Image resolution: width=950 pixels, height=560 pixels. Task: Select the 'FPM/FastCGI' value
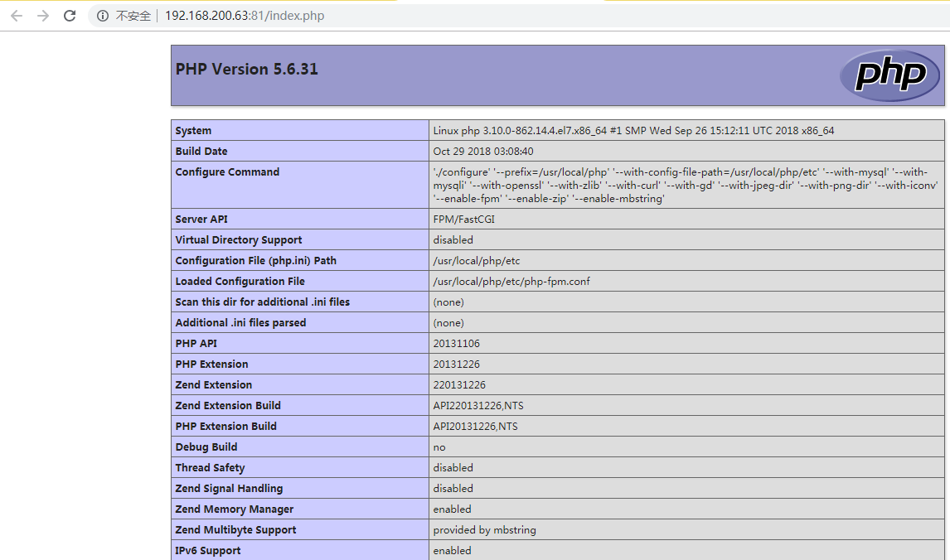pos(463,220)
